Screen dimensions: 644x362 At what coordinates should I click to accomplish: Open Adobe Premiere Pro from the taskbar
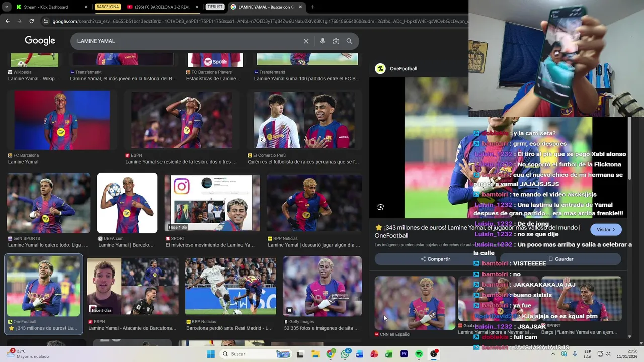click(x=404, y=354)
